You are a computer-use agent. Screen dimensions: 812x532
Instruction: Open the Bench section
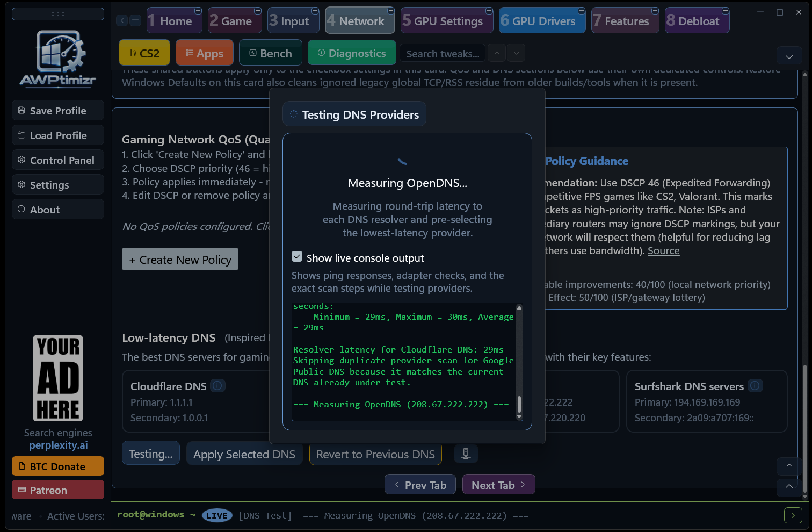click(271, 53)
